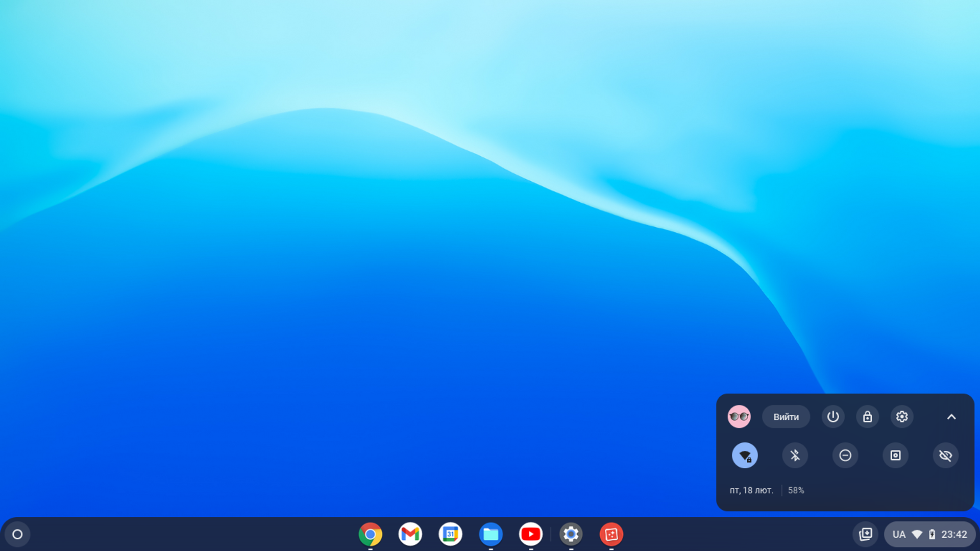Screen dimensions: 980x551
Task: Click the Вийти sign-out button
Action: (x=786, y=417)
